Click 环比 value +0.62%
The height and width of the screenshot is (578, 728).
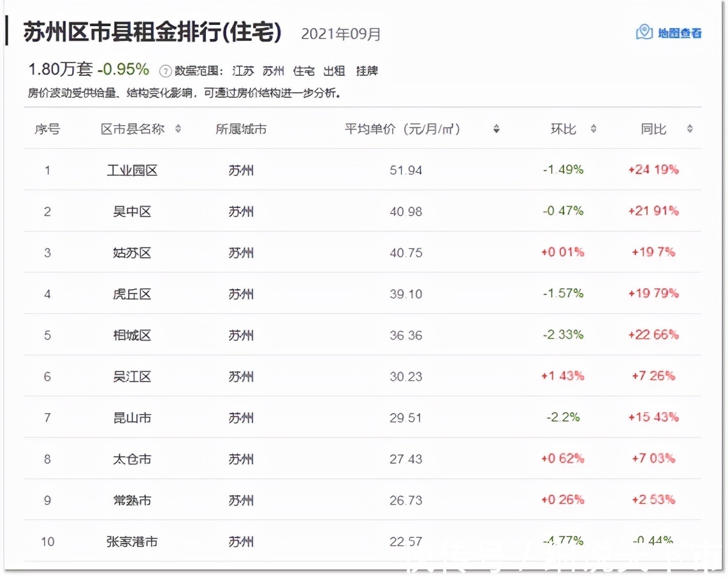(x=563, y=459)
